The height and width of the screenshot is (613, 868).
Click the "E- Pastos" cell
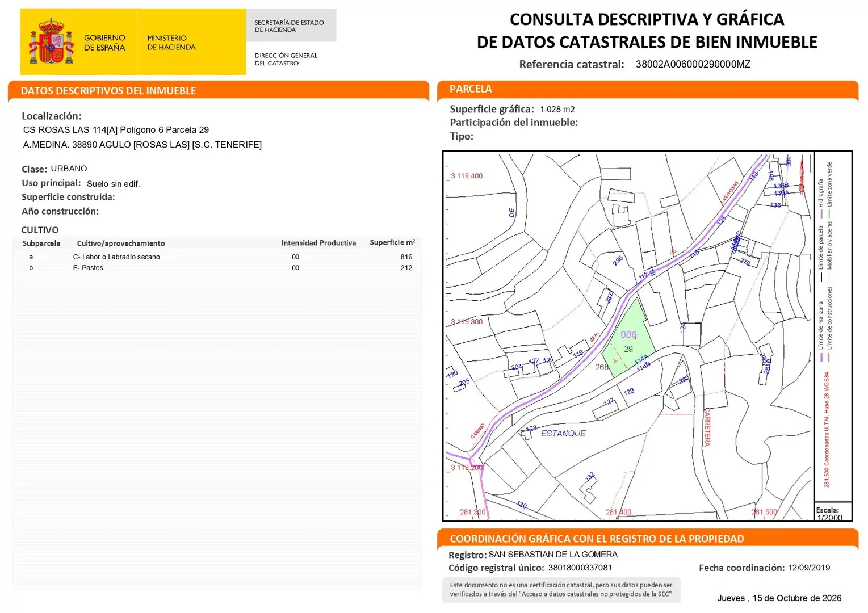[88, 268]
